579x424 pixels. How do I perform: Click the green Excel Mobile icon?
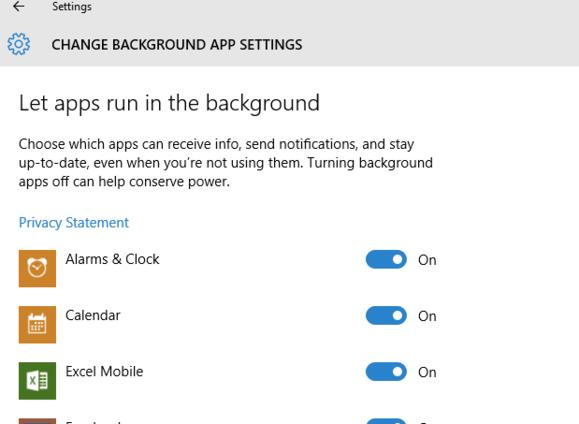(37, 381)
